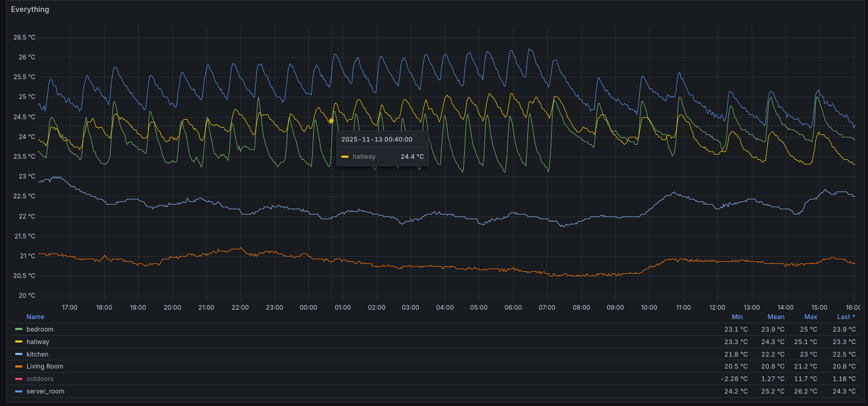Select the Living Room legend label

coord(45,366)
